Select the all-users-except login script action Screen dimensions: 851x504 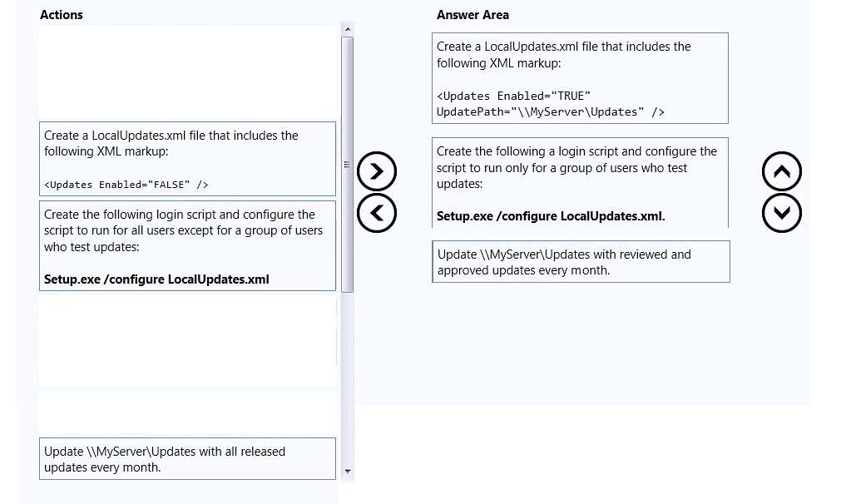[187, 245]
